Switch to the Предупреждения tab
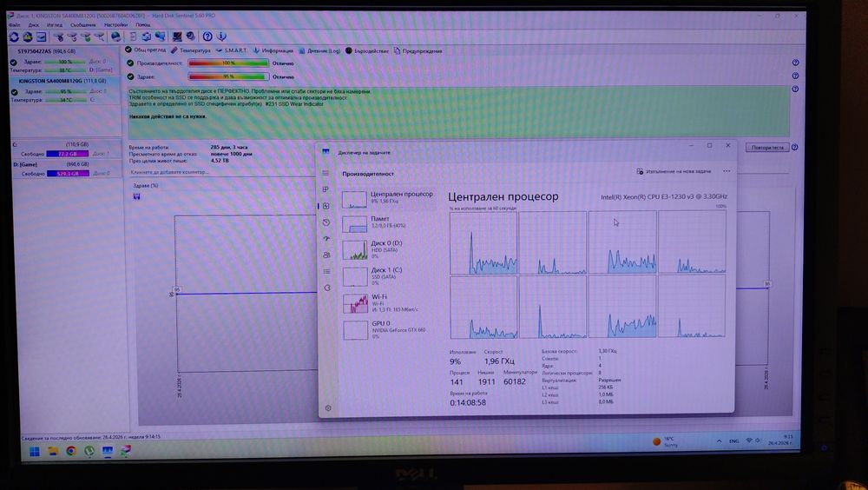The height and width of the screenshot is (490, 868). coord(418,50)
